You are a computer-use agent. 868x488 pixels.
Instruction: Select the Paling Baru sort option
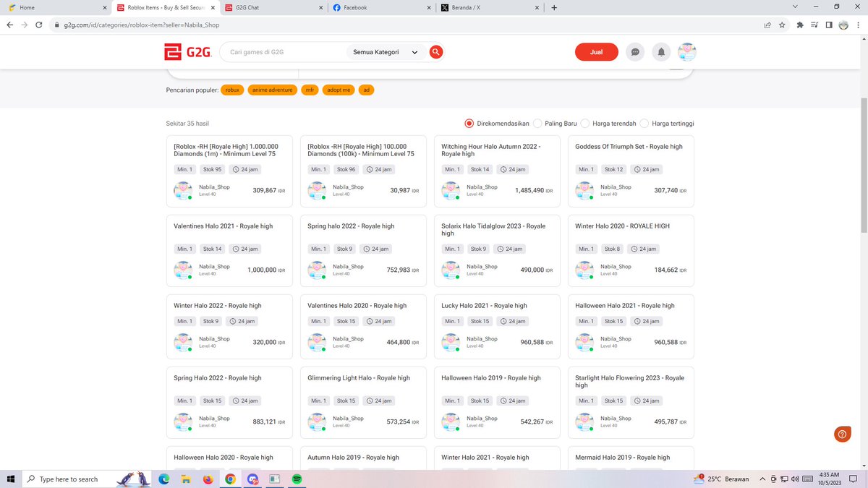pyautogui.click(x=555, y=124)
